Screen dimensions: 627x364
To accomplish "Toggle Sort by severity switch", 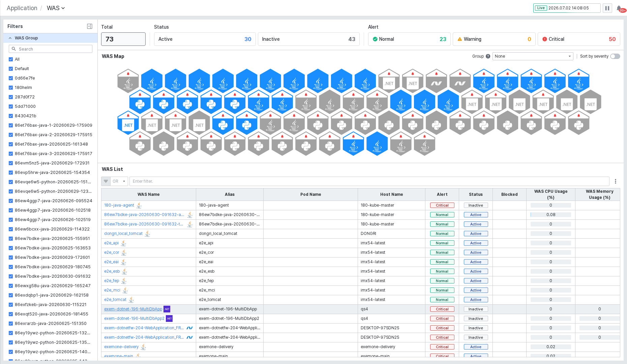I will pyautogui.click(x=615, y=56).
